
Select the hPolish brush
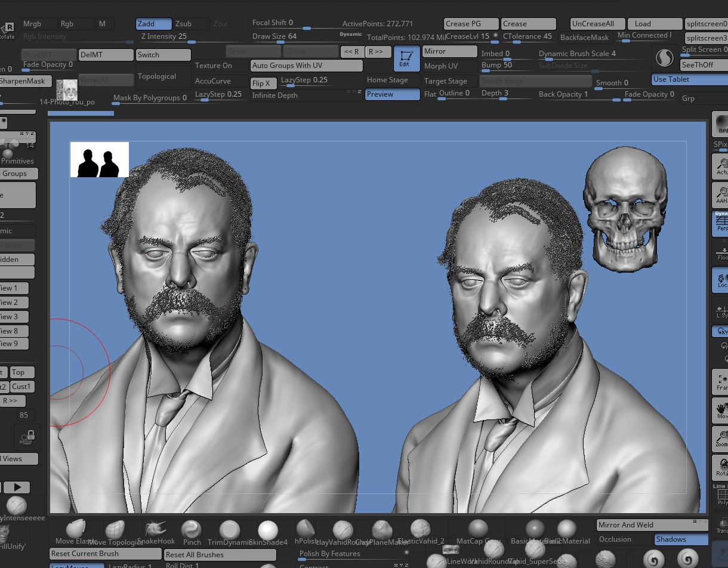306,530
